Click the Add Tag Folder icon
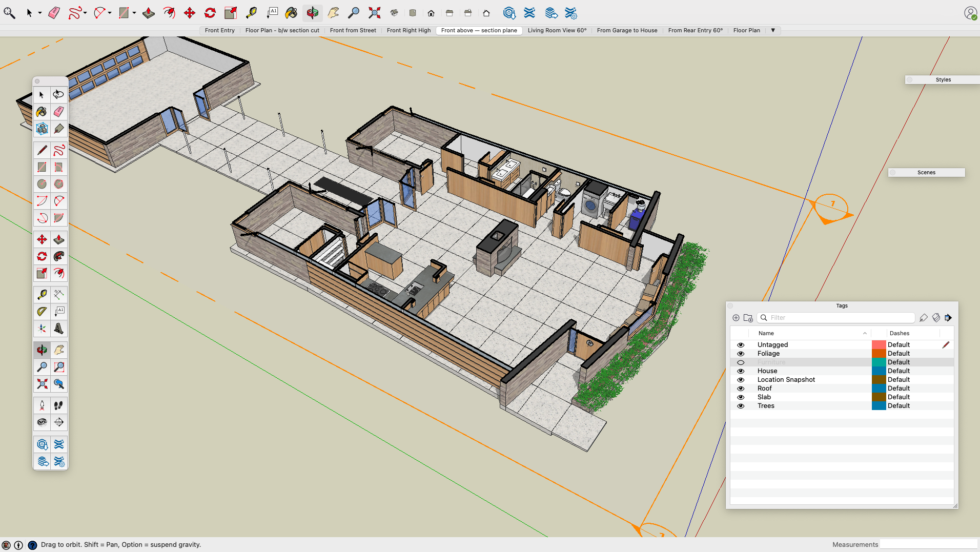980x552 pixels. coord(748,318)
